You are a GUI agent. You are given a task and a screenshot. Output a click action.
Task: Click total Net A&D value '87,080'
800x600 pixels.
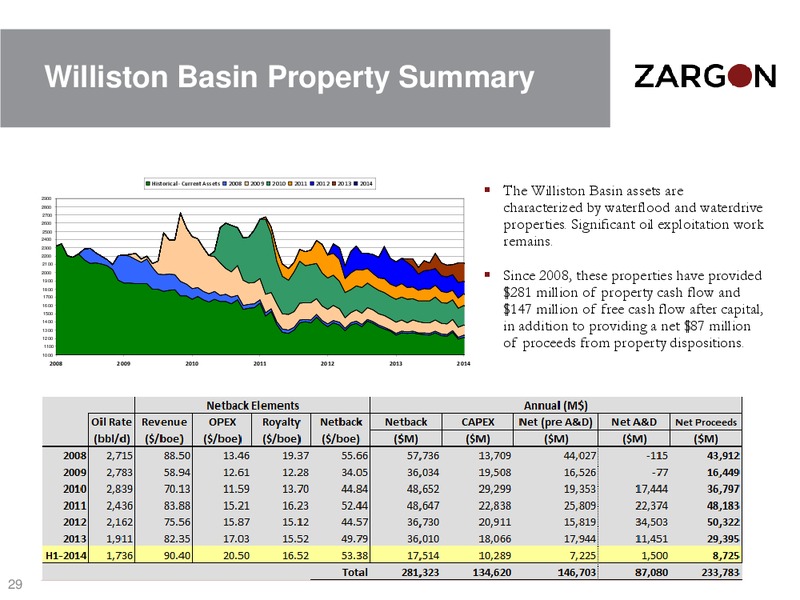pyautogui.click(x=651, y=572)
